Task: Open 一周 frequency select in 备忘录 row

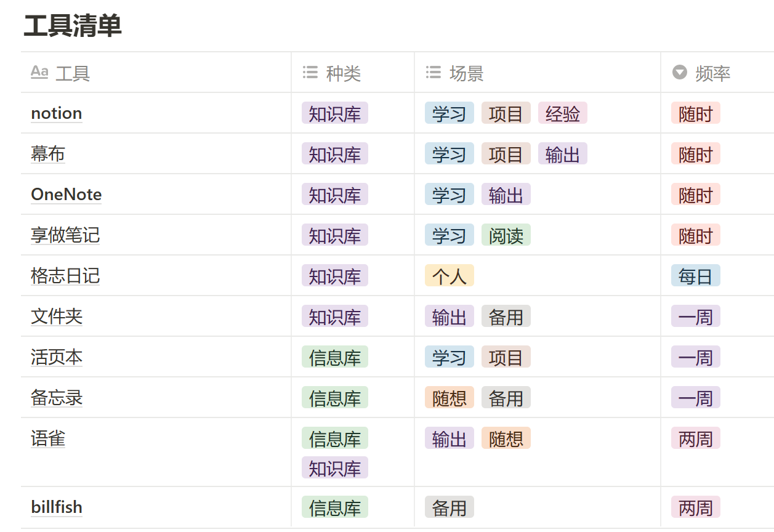Action: pyautogui.click(x=696, y=398)
